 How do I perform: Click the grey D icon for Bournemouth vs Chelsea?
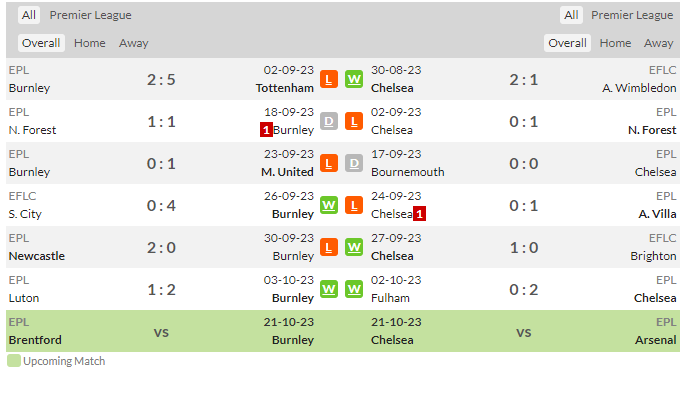pyautogui.click(x=354, y=163)
